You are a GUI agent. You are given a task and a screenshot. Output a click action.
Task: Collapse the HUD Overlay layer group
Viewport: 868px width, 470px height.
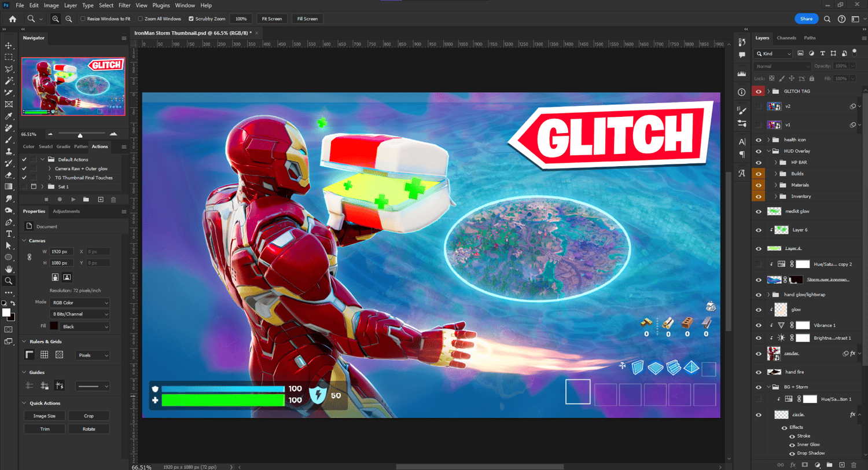(x=769, y=151)
